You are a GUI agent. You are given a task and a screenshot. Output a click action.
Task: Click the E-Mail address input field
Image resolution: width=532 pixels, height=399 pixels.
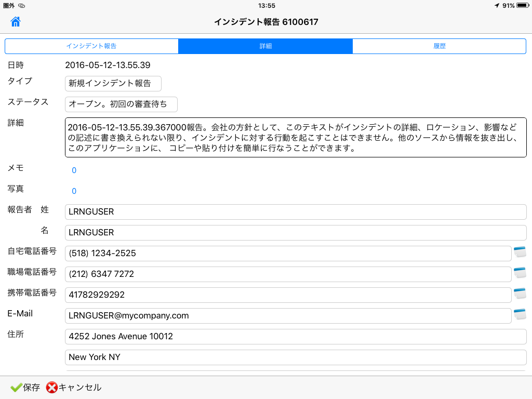coord(288,316)
